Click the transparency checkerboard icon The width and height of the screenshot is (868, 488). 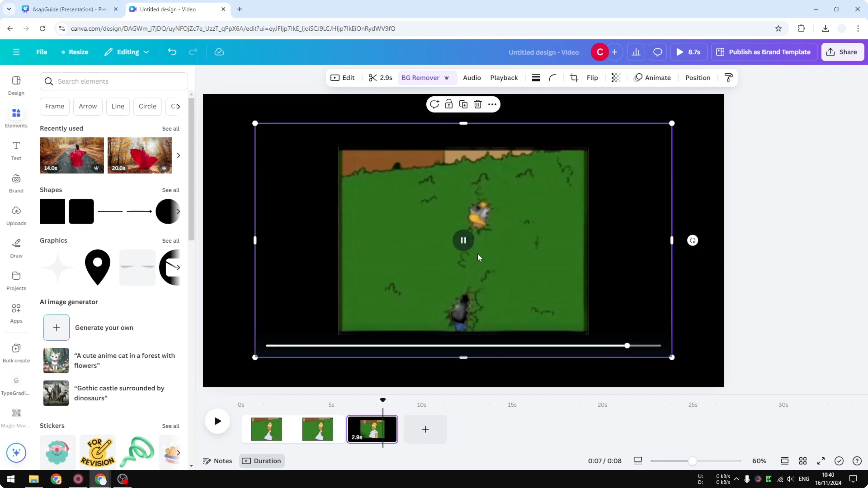pyautogui.click(x=616, y=78)
